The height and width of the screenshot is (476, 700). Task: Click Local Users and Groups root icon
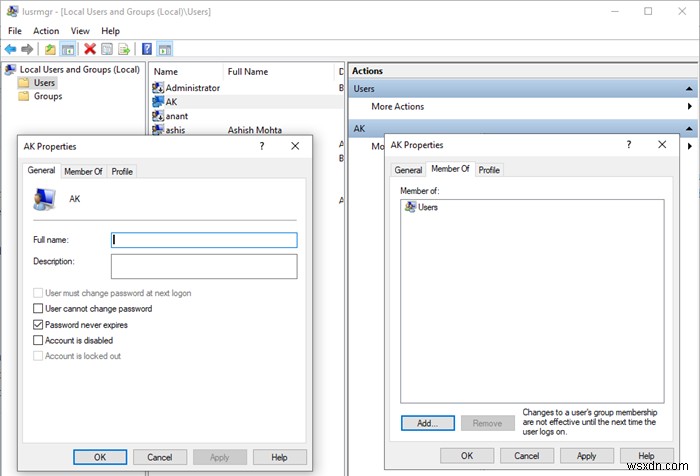tap(10, 69)
